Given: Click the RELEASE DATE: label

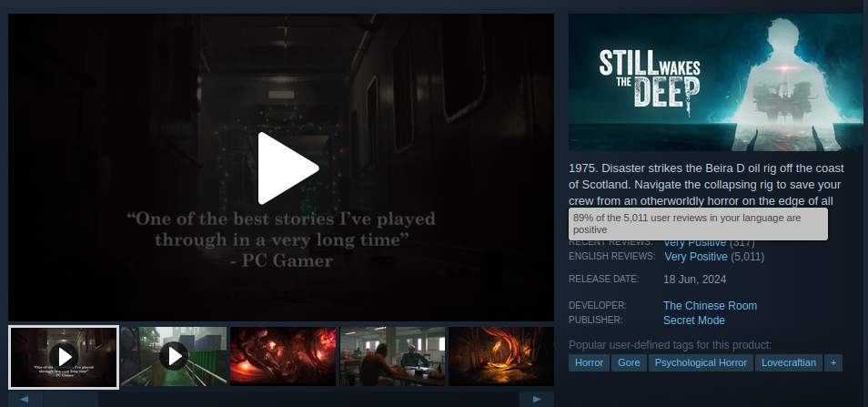Looking at the screenshot, I should click(603, 279).
